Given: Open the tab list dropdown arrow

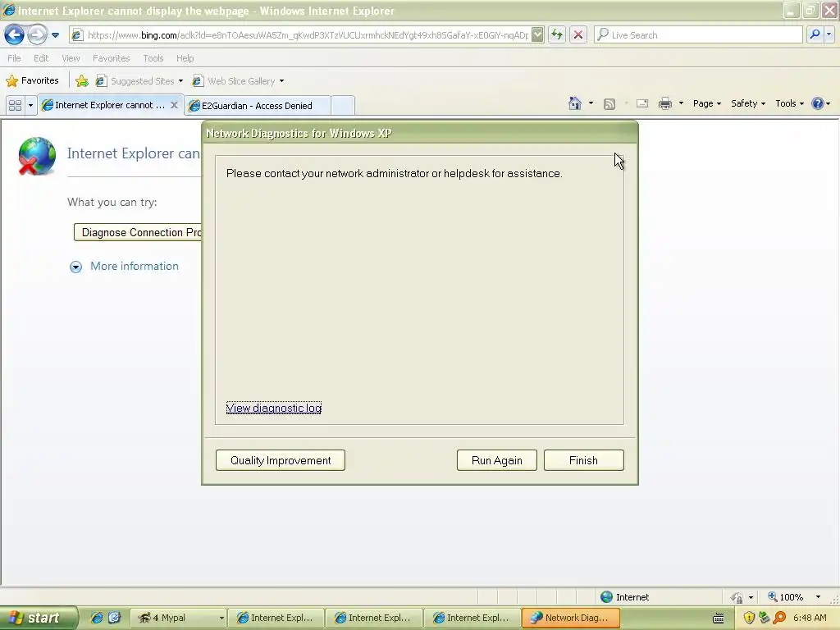Looking at the screenshot, I should point(30,106).
